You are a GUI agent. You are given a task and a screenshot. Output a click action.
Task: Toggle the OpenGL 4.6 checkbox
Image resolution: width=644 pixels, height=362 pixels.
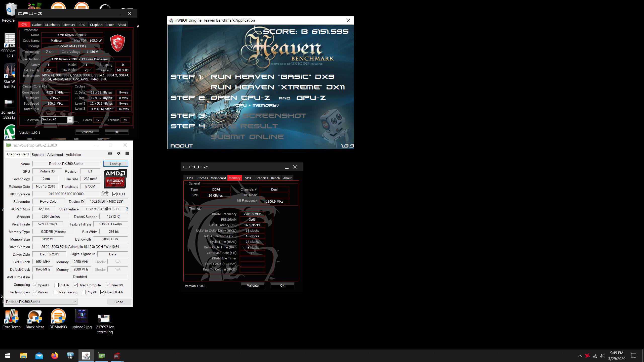tap(102, 292)
